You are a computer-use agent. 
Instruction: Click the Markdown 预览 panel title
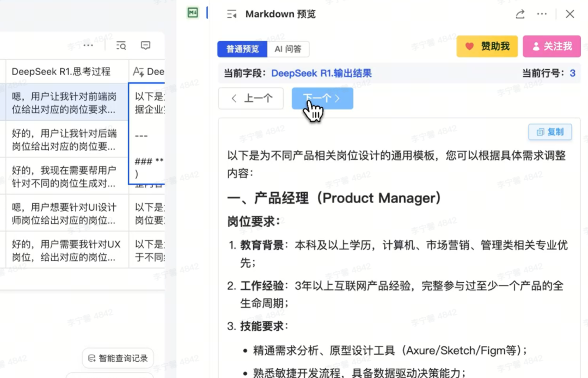click(x=280, y=14)
